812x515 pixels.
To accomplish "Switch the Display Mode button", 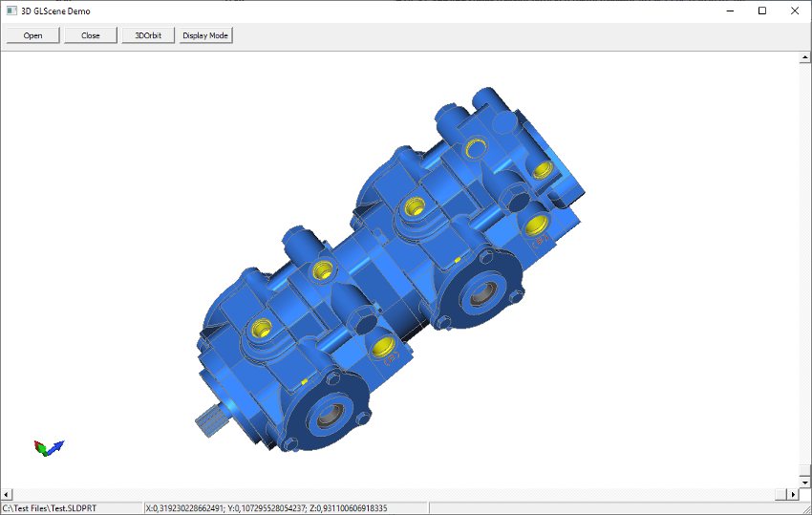I will [205, 35].
